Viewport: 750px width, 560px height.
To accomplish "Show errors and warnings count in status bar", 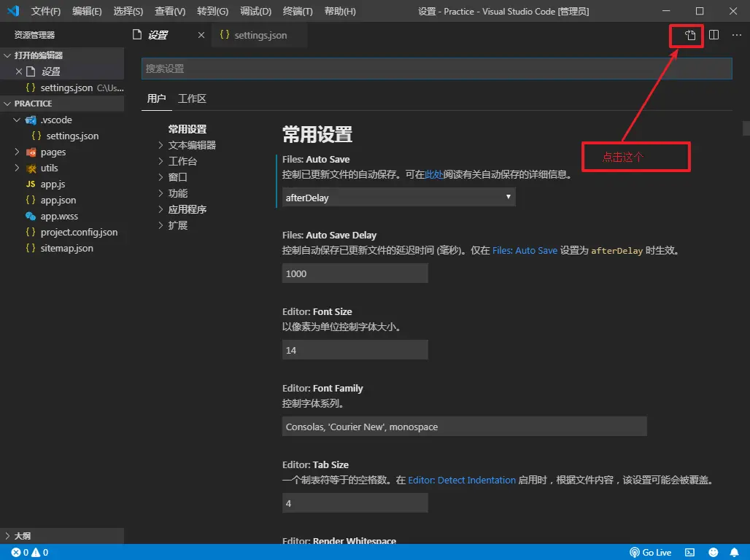I will (30, 553).
